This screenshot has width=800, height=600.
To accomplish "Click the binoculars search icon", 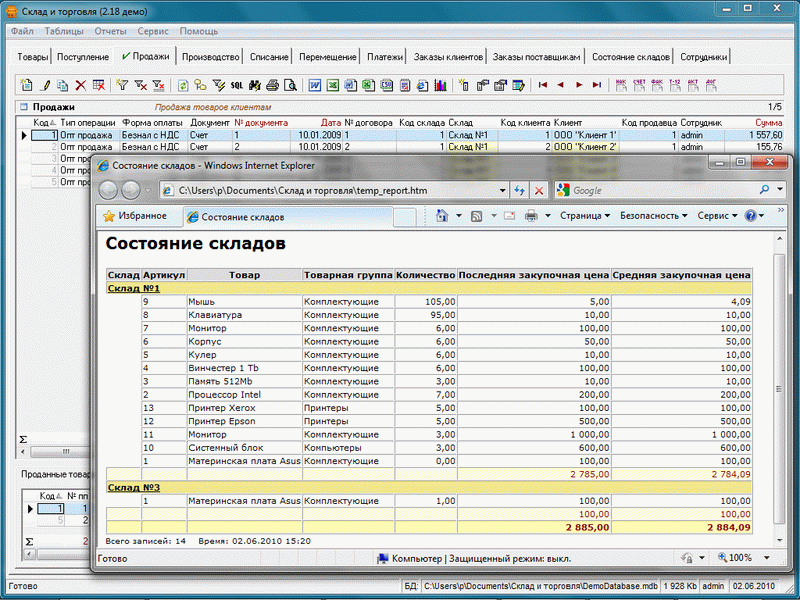I will tap(254, 86).
